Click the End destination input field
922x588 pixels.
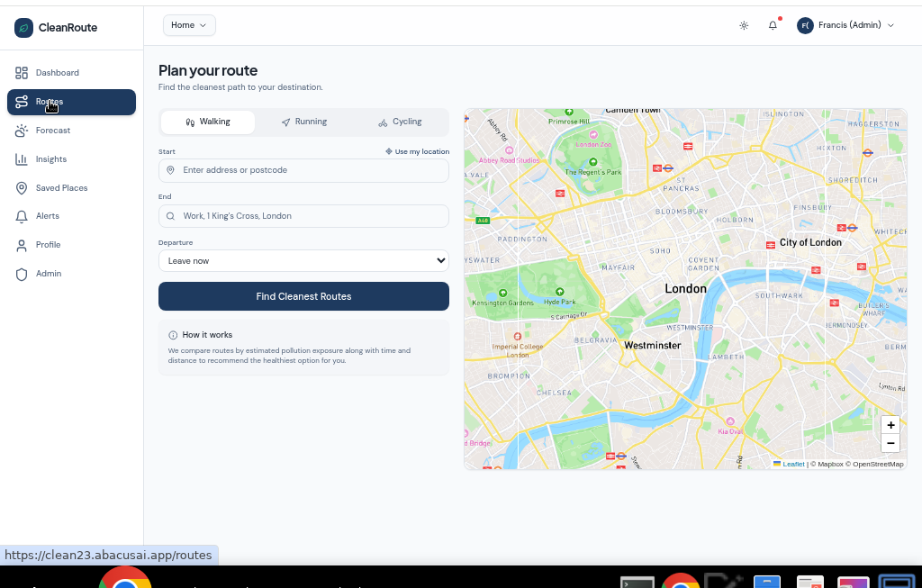click(x=303, y=216)
